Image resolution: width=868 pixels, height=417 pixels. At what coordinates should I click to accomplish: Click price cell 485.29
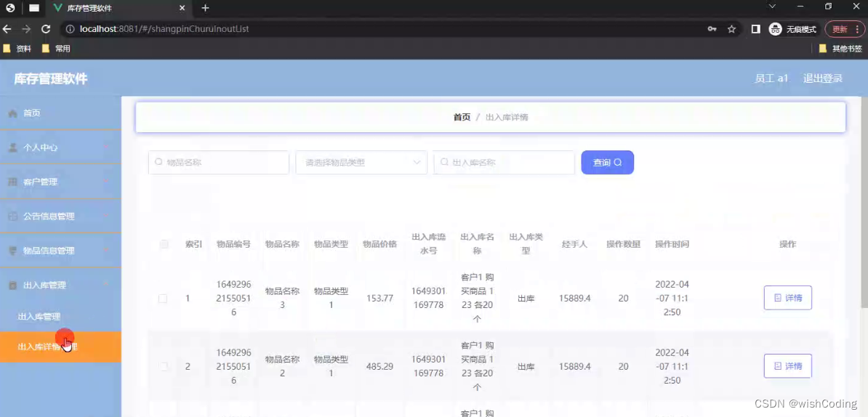[379, 366]
